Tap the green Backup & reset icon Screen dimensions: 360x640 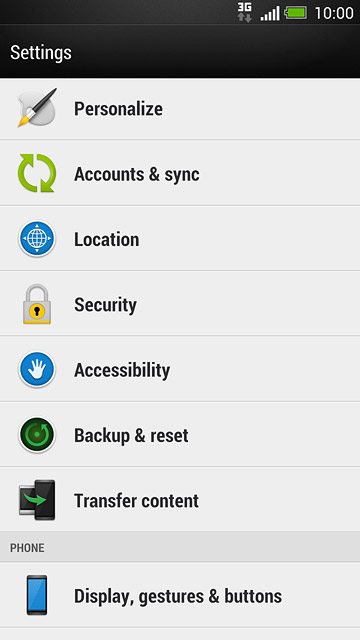37,435
